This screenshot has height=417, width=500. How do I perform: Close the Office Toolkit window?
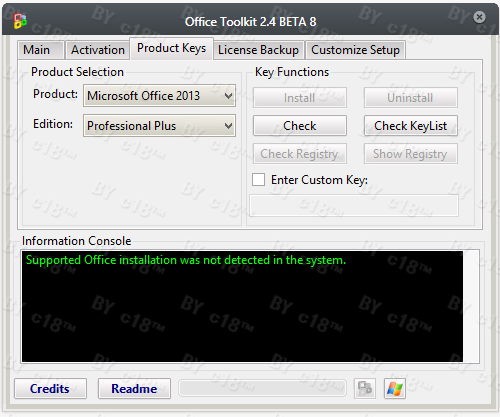(x=479, y=17)
